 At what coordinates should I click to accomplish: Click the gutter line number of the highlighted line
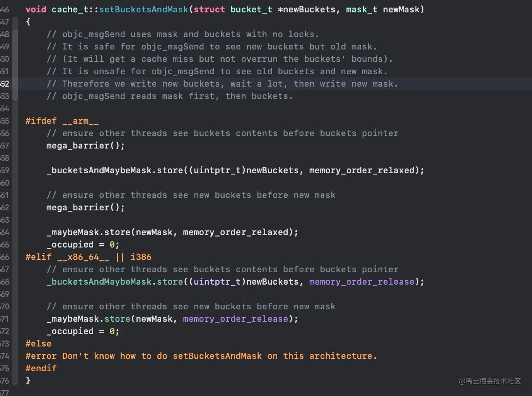pyautogui.click(x=5, y=84)
